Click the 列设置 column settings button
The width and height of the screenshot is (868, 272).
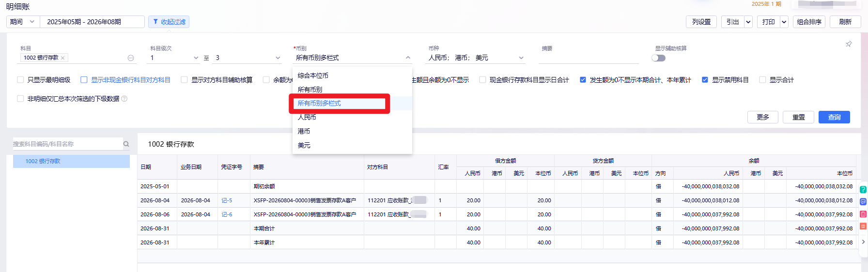pos(701,22)
